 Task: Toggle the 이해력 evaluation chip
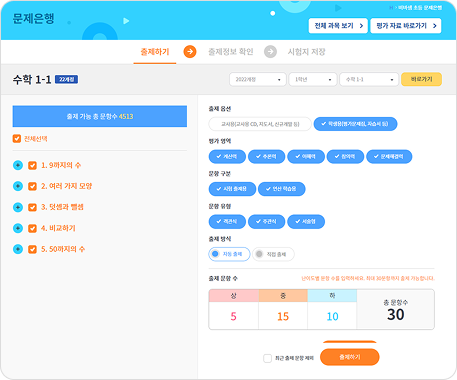306,156
